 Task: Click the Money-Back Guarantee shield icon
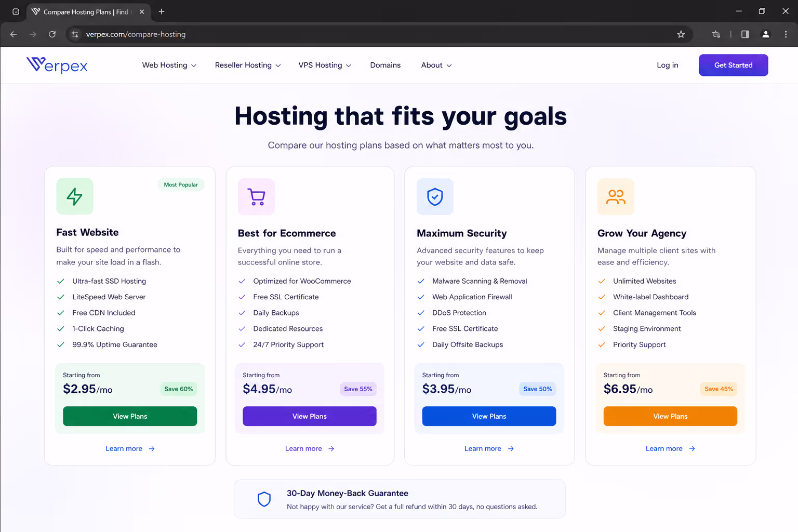[264, 499]
